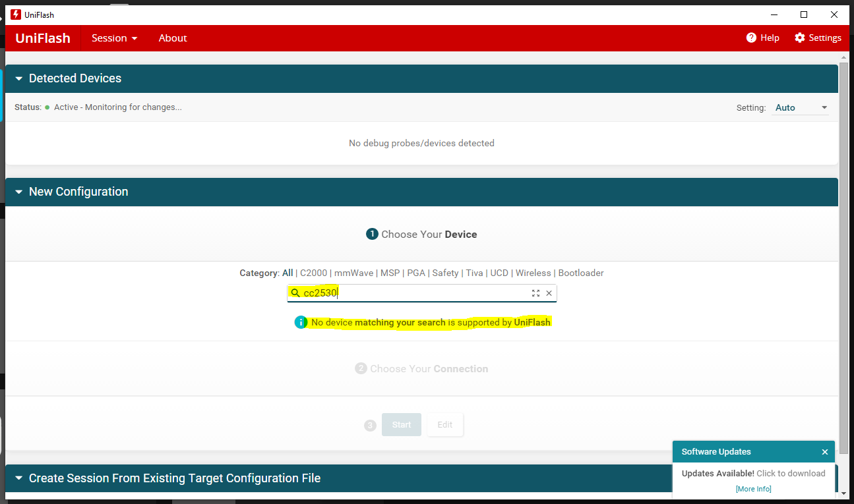Click the Edit button
This screenshot has width=854, height=504.
tap(445, 425)
